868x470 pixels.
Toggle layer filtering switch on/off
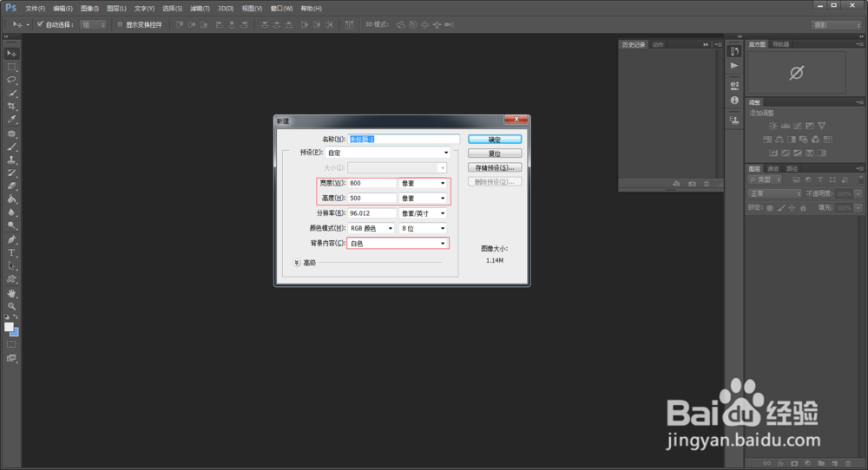pos(861,180)
